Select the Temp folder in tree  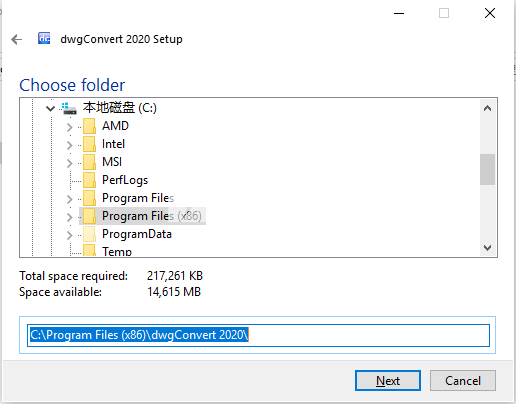[117, 251]
